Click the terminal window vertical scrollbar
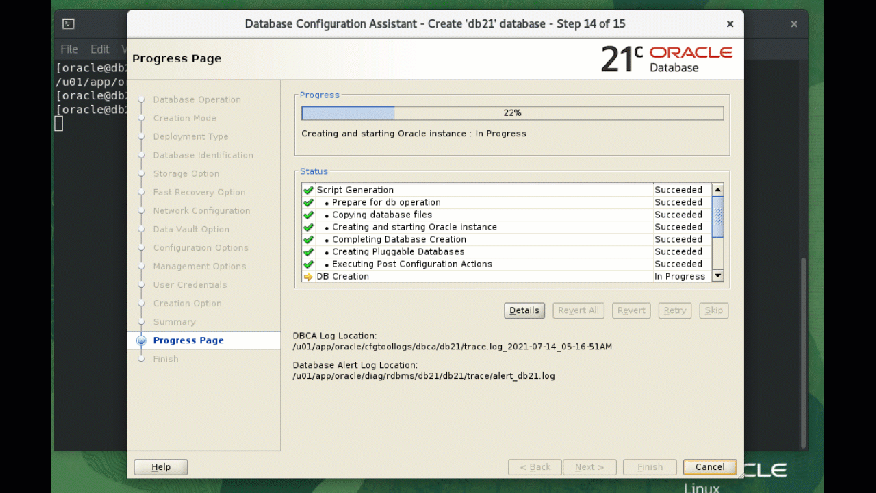This screenshot has height=493, width=876. coord(803,353)
